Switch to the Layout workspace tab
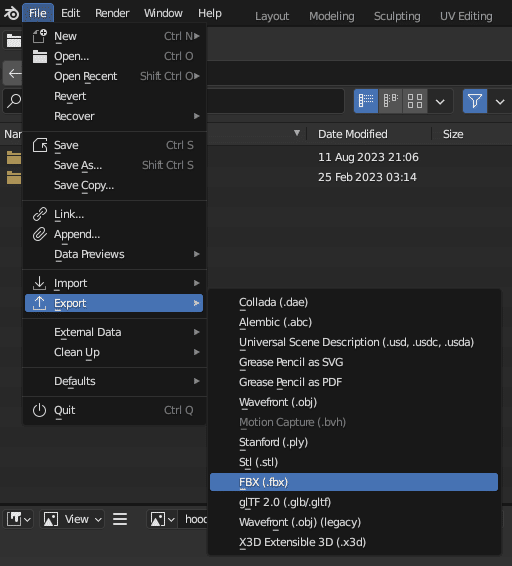 point(272,16)
